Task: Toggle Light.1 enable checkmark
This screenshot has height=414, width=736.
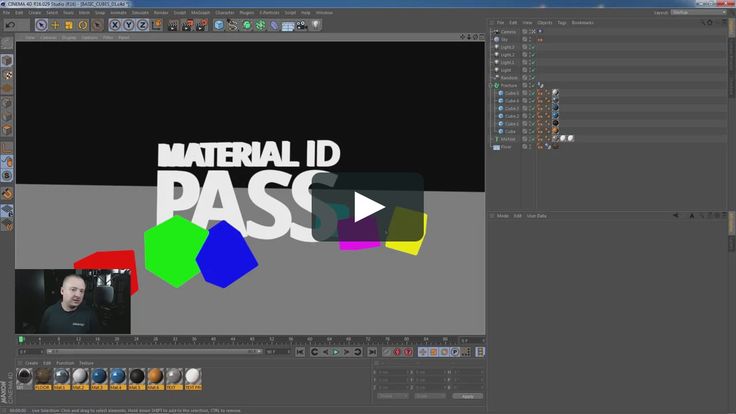Action: (533, 62)
